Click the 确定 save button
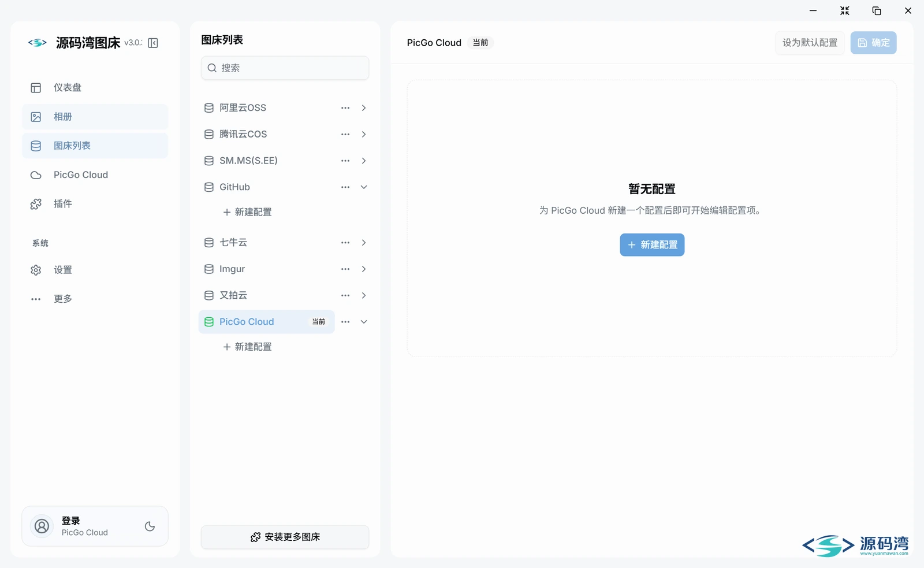The image size is (924, 568). pyautogui.click(x=873, y=43)
